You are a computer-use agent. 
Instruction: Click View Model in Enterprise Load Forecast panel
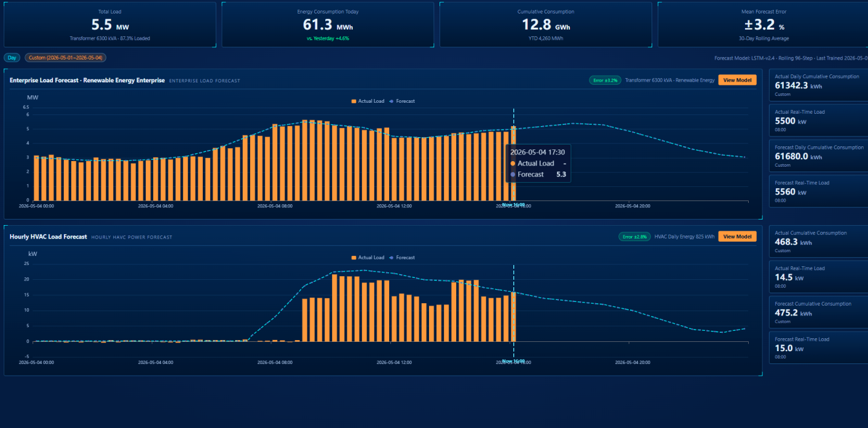click(x=737, y=80)
